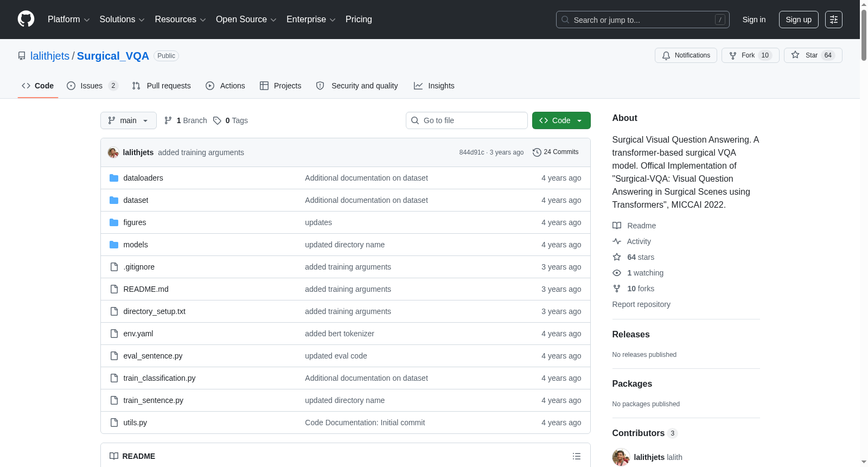The image size is (868, 467).
Task: Open the main branch selector dropdown
Action: [x=129, y=120]
